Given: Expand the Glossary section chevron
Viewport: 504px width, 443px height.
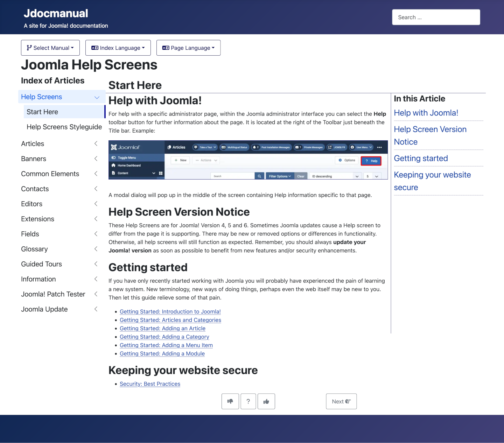Looking at the screenshot, I should [x=96, y=249].
